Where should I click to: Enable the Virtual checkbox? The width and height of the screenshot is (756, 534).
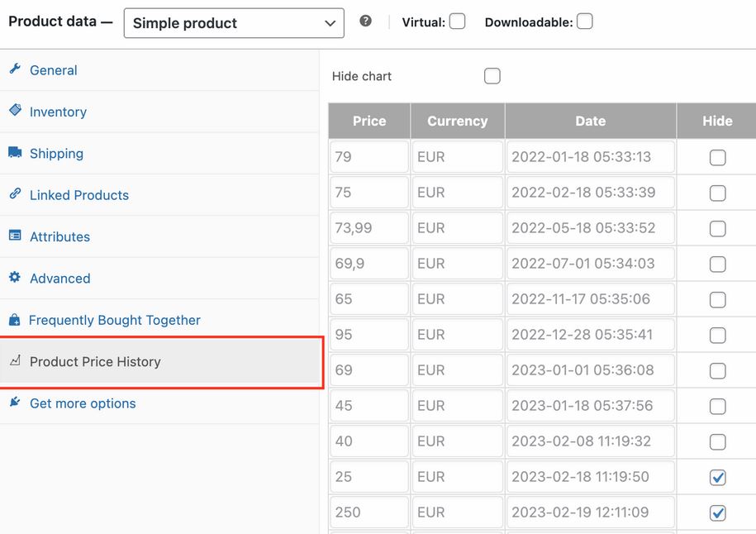click(457, 21)
